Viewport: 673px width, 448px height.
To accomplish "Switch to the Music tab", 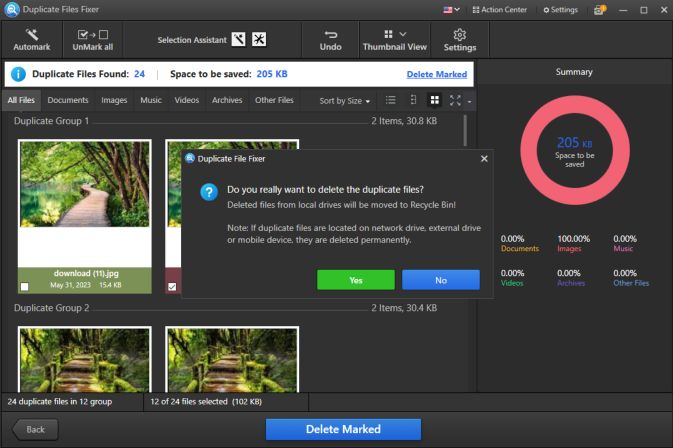I will tap(151, 100).
